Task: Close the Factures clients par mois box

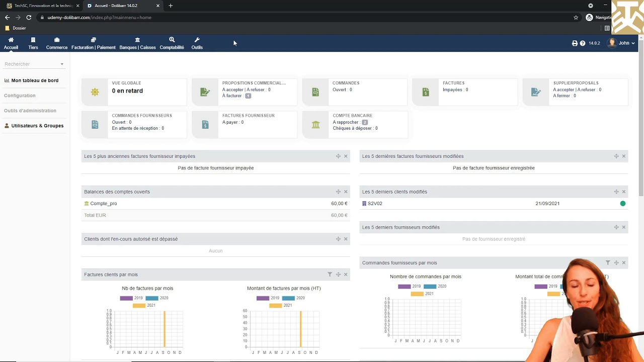Action: [346, 275]
